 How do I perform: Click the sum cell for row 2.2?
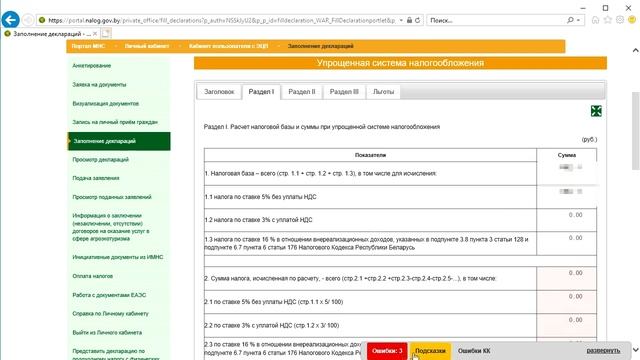click(567, 325)
